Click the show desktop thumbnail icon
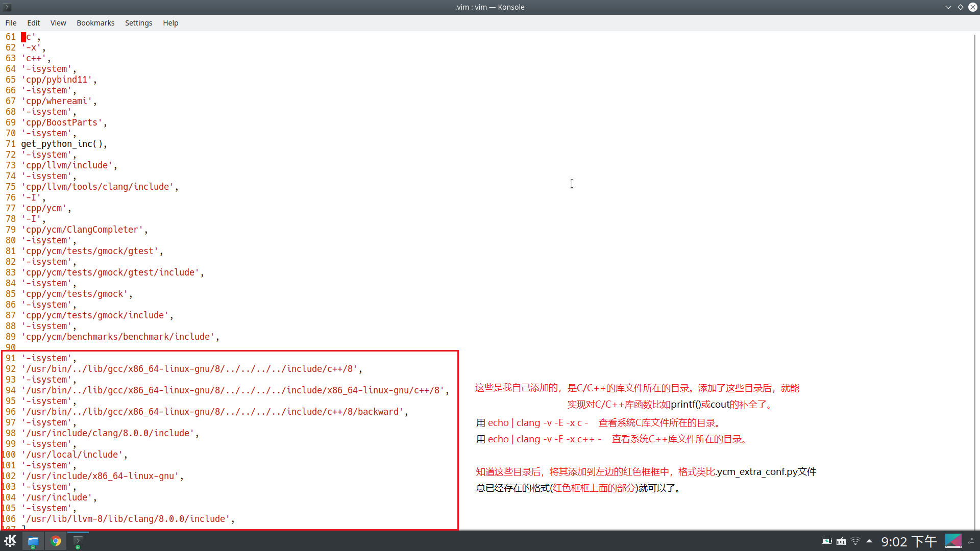 (x=953, y=541)
